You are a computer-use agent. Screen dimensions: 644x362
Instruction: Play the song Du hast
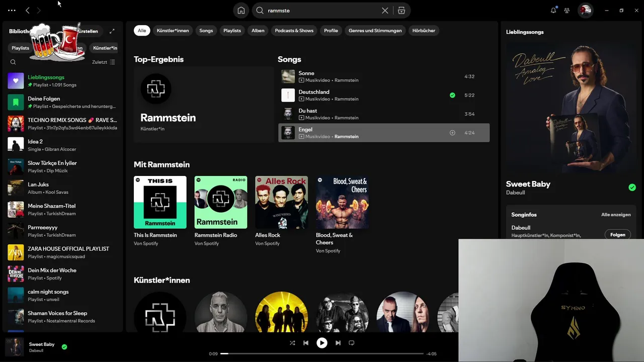[x=383, y=114]
